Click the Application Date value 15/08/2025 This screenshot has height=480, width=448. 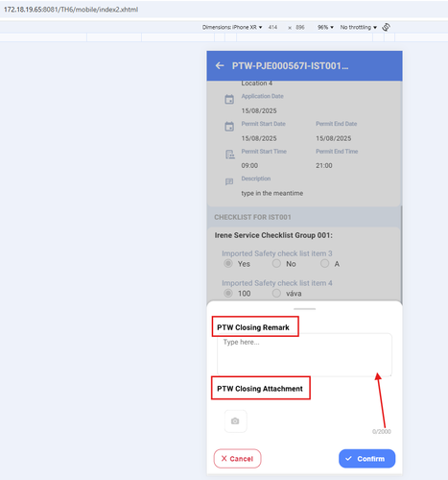click(259, 110)
